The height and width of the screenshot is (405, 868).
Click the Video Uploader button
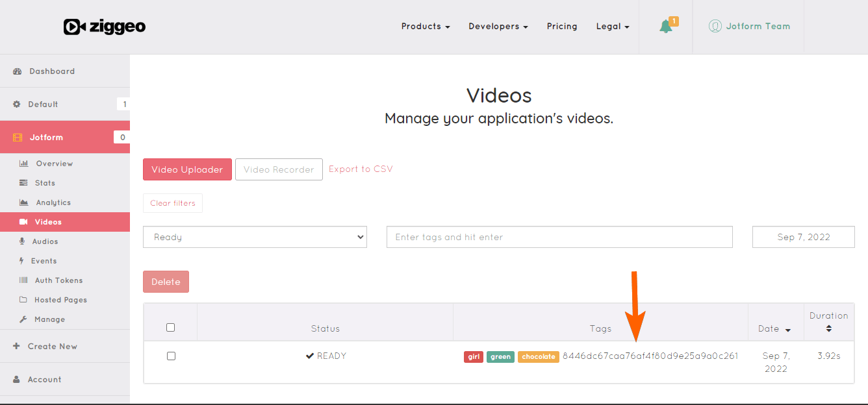pos(187,169)
